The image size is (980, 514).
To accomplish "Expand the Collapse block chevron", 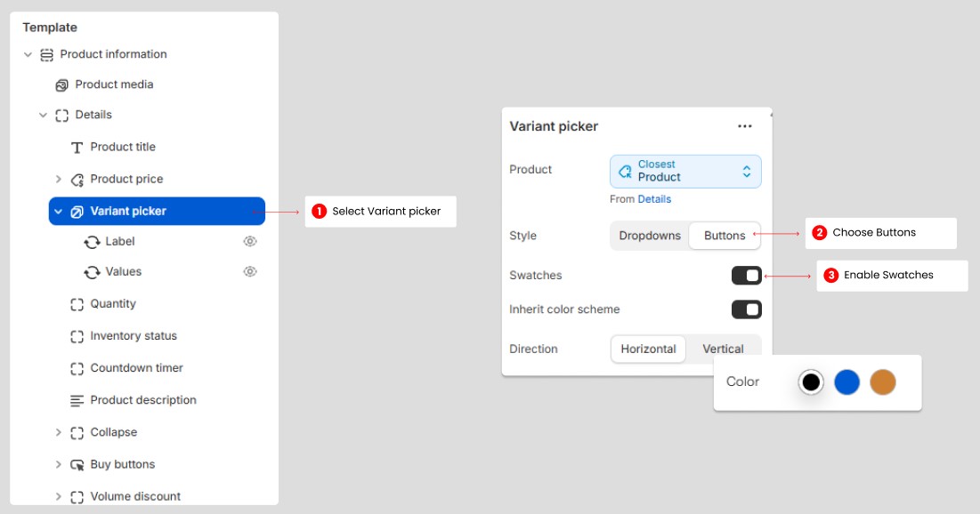I will tap(58, 433).
